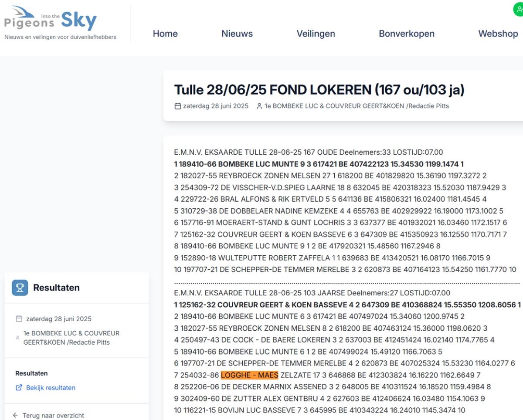Open the green user account icon
Image resolution: width=523 pixels, height=420 pixels.
[x=519, y=9]
